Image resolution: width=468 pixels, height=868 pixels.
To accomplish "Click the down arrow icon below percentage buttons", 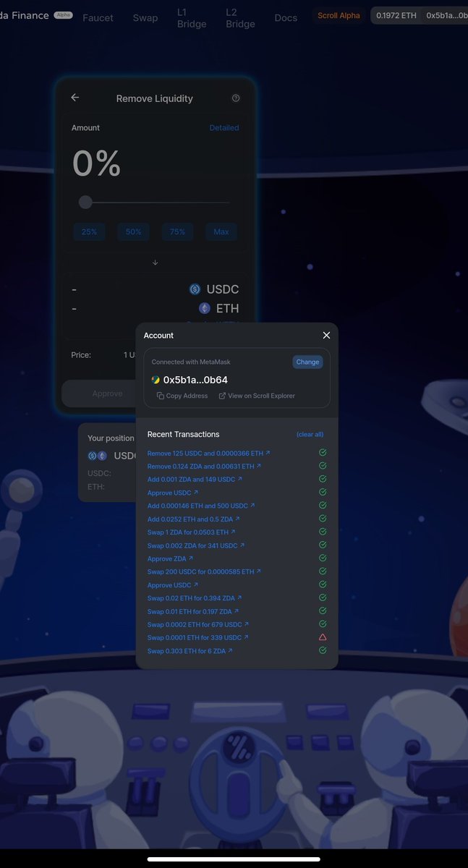I will coord(155,263).
